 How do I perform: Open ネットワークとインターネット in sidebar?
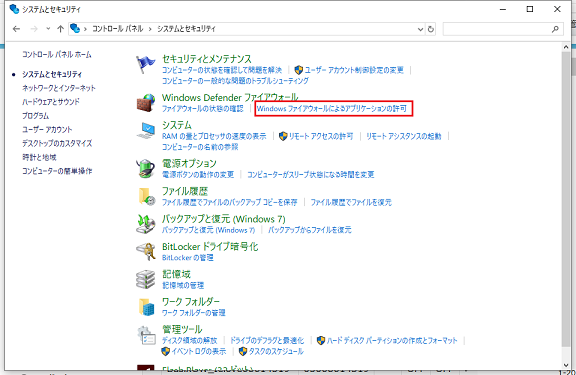(x=59, y=88)
